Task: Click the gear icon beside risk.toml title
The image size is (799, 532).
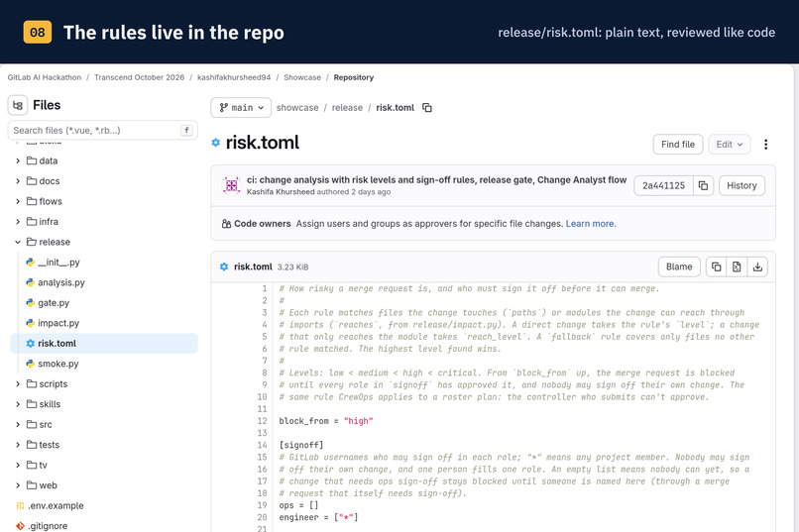Action: [x=215, y=143]
